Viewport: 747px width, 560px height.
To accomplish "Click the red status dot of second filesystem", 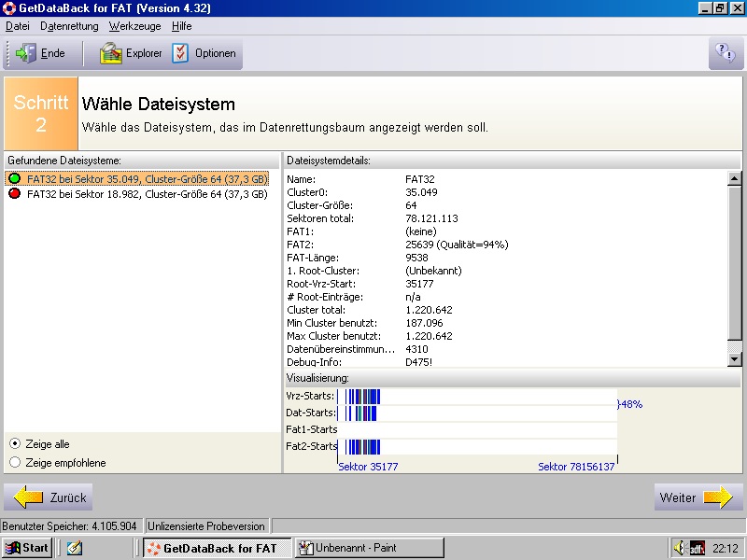I will [15, 193].
